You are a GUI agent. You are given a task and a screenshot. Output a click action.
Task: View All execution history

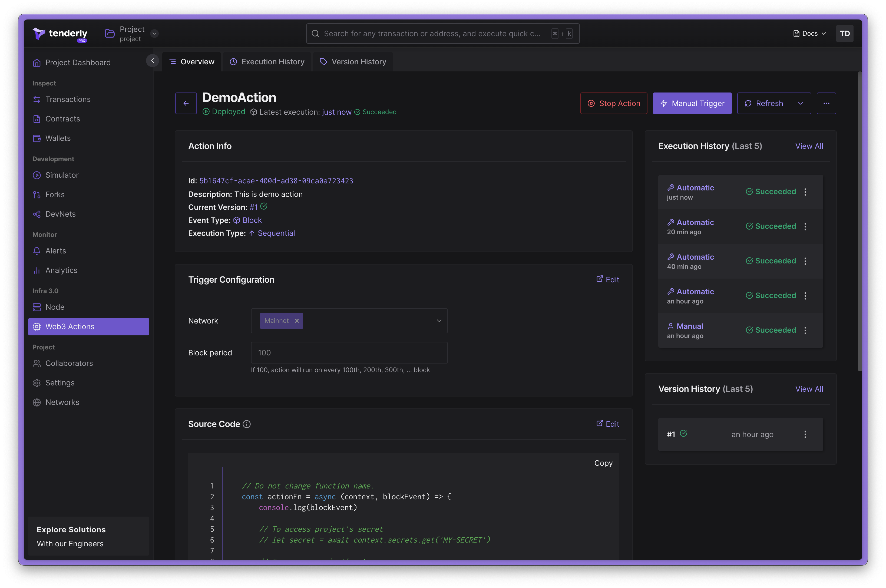point(809,146)
